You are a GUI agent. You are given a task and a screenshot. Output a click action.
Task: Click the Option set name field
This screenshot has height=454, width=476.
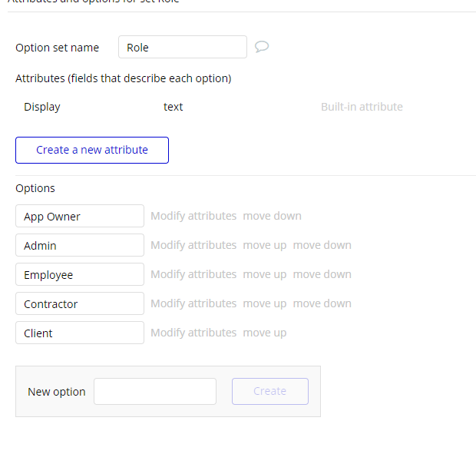pos(183,47)
